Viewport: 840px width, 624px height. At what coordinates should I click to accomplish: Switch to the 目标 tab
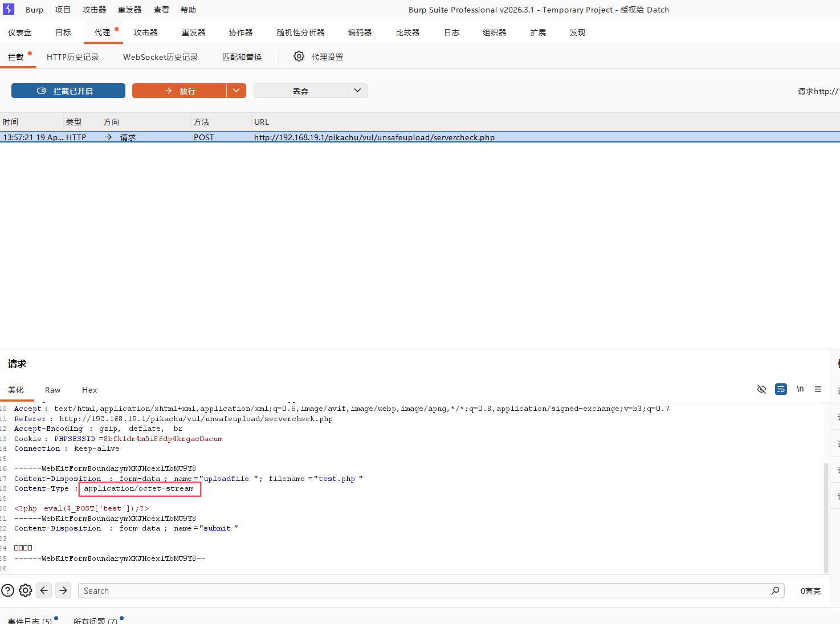click(x=63, y=32)
